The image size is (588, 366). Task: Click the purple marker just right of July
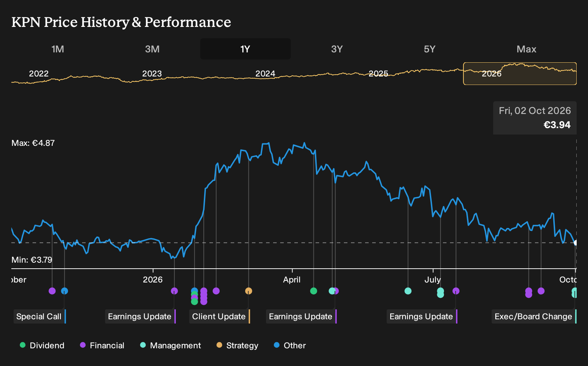tap(456, 291)
